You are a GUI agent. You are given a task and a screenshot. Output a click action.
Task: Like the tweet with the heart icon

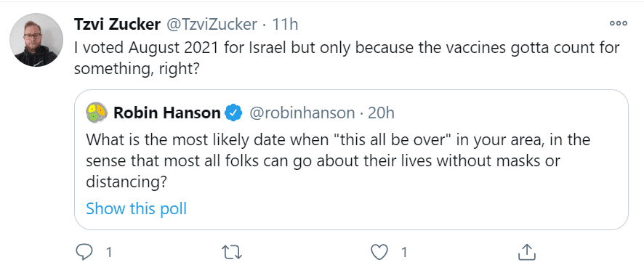tap(379, 253)
